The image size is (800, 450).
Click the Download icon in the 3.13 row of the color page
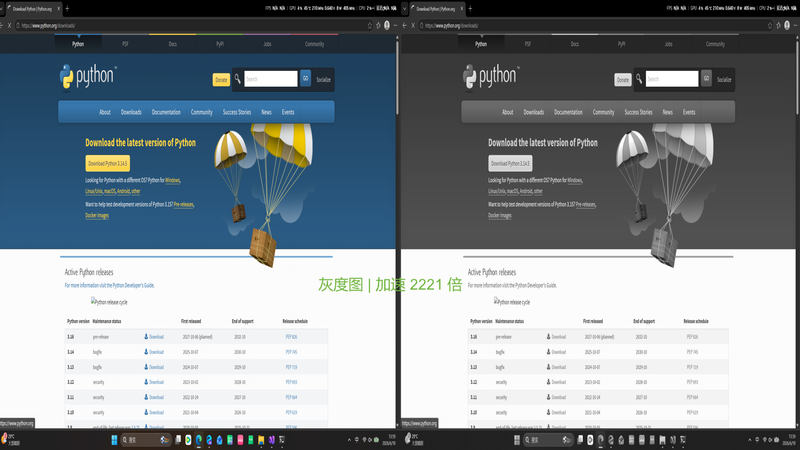click(146, 367)
